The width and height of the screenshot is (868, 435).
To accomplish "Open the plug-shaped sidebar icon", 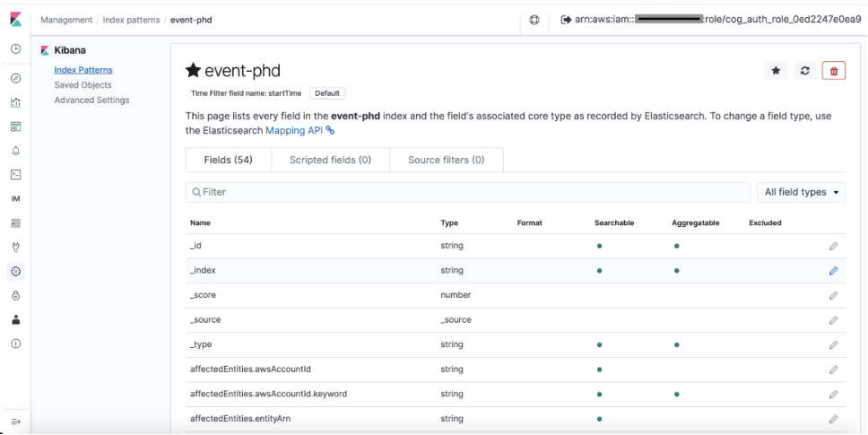I will [x=15, y=248].
